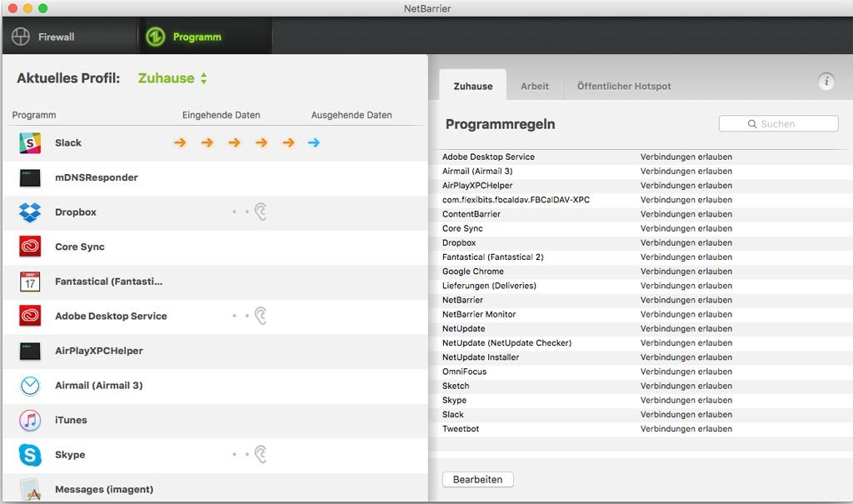Click the Slack app icon in program list

point(30,143)
